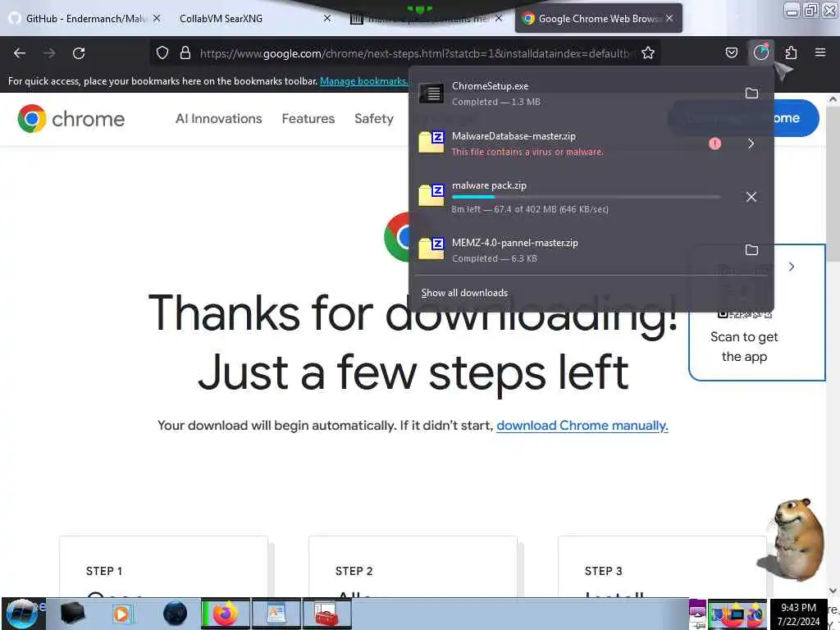Bookmark this page with the star icon
840x630 pixels.
click(x=648, y=53)
